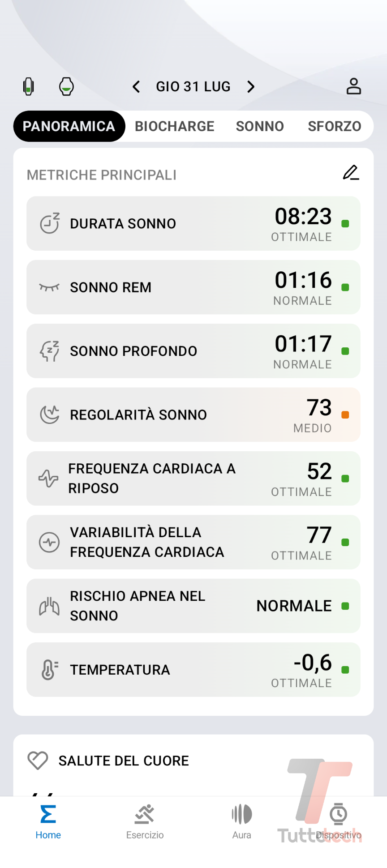387x868 pixels.
Task: Open the user profile icon
Action: click(x=353, y=86)
